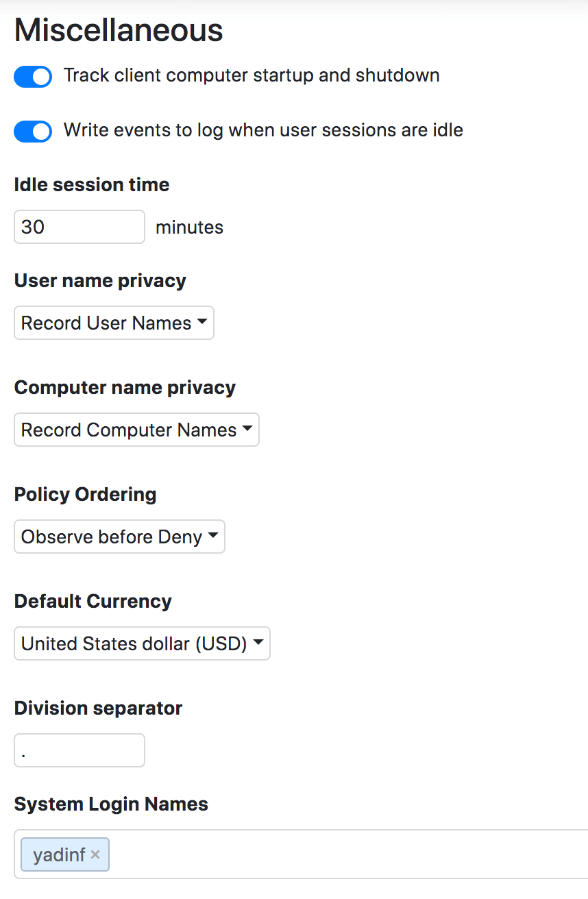The width and height of the screenshot is (588, 899).
Task: Disable tracking of client computer startup and shutdown
Action: tap(32, 77)
